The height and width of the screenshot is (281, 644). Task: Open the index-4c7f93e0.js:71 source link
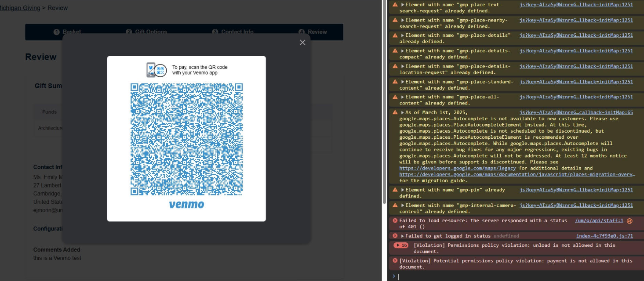(605, 236)
